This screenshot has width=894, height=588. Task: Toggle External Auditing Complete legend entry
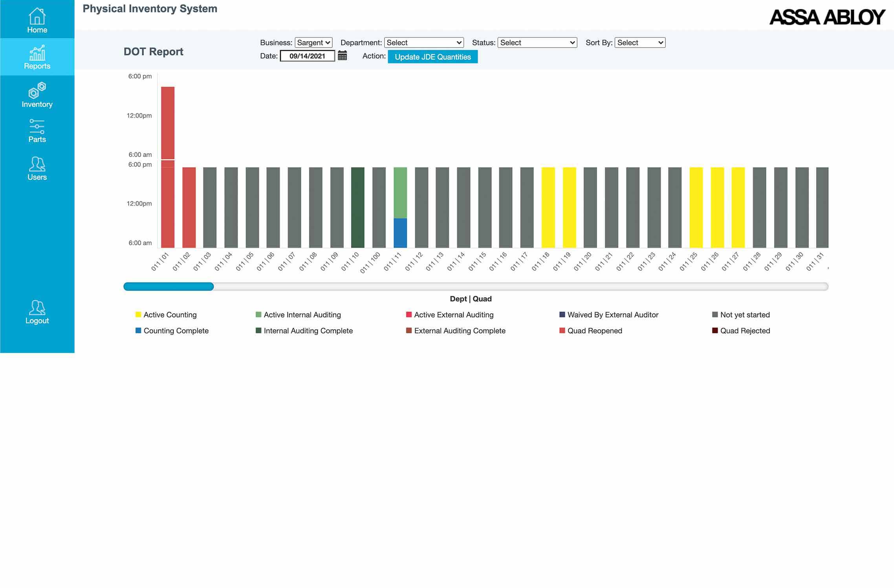pos(456,331)
